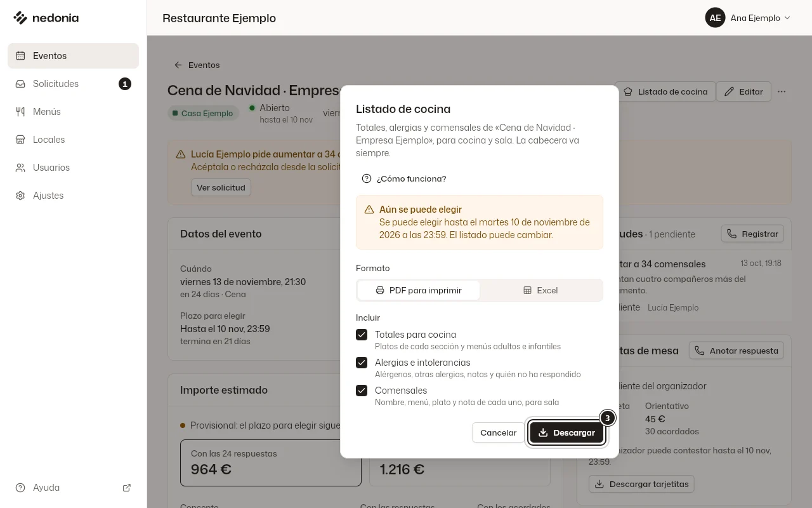Screen dimensions: 812x508
Task: Uncheck Totales para cocina checkbox
Action: click(362, 335)
